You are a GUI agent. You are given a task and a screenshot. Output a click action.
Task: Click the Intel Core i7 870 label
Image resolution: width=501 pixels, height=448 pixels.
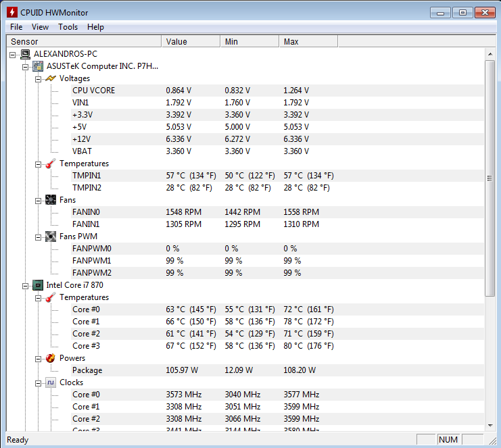pos(75,285)
